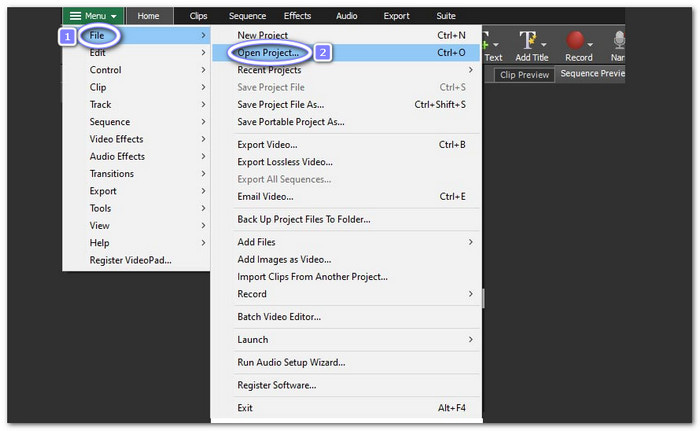This screenshot has width=700, height=431.
Task: Select the Clip Preview tab
Action: (x=525, y=75)
